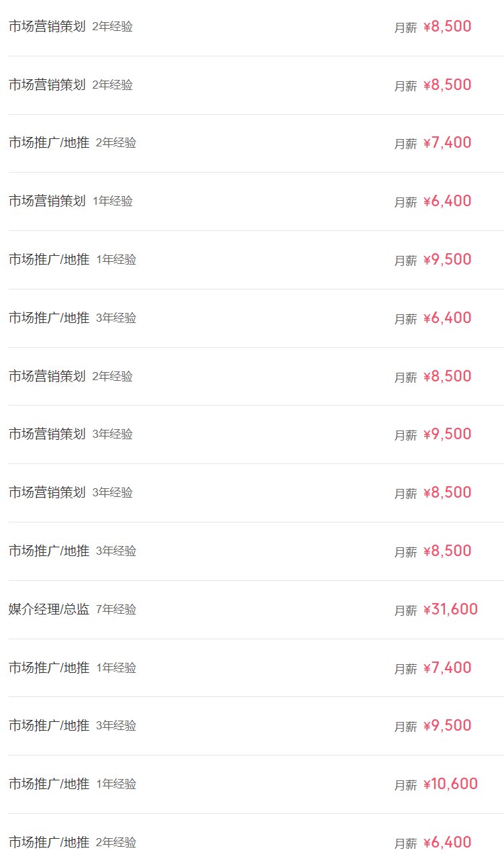Select 市场营销策划 3年经验 job paying ¥8,500

[47, 493]
